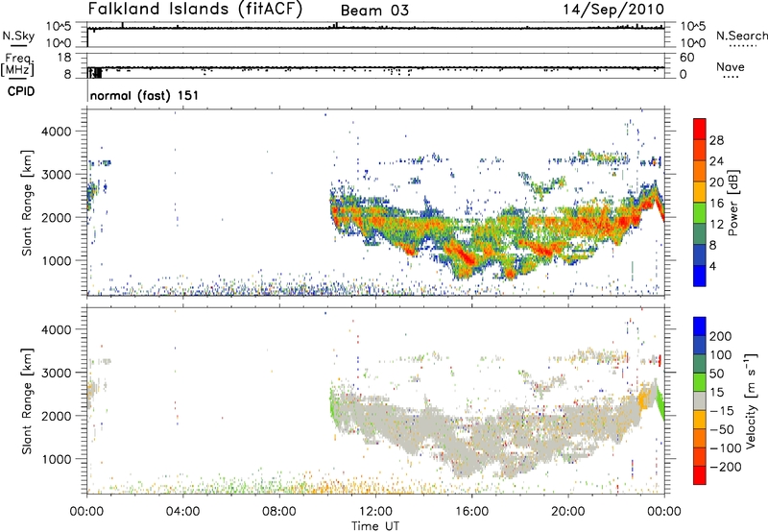The height and width of the screenshot is (532, 768).
Task: Click the '2000' range tick in the velocity panel
Action: pos(57,416)
